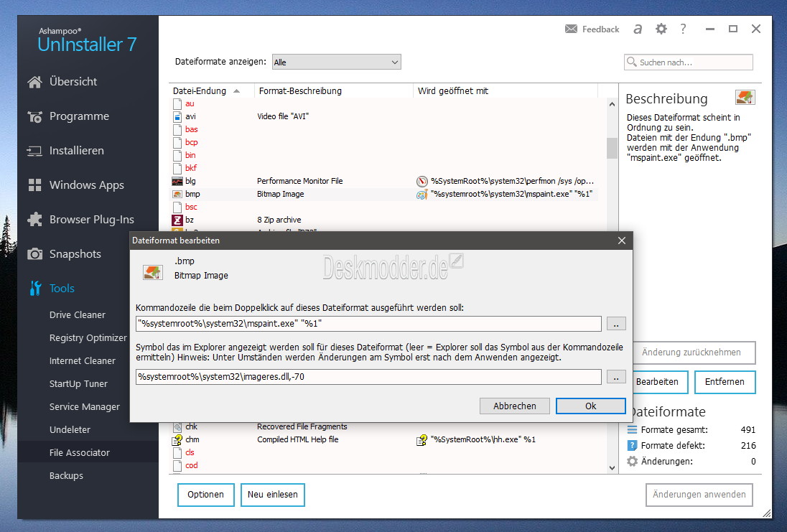Click Änderungen anwenden button
This screenshot has height=532, width=787.
click(699, 495)
